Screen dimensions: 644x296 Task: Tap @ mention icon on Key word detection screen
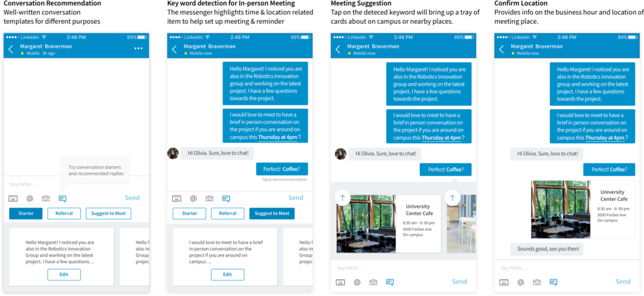(x=193, y=199)
